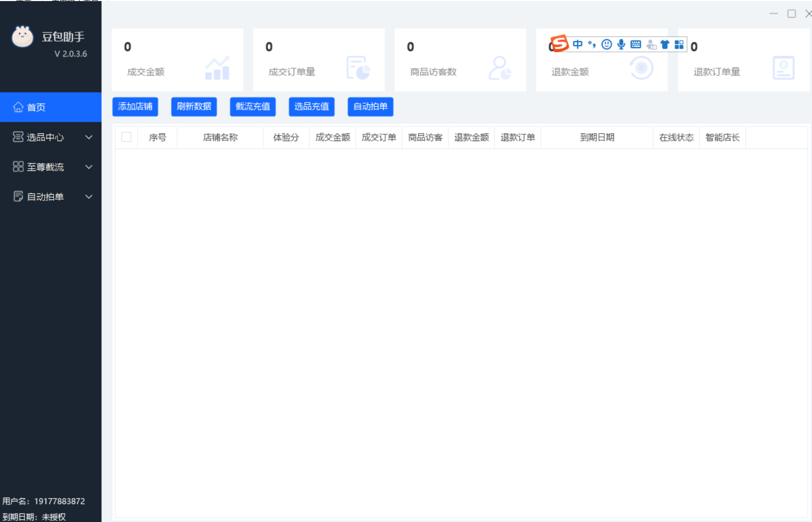Click the 首页 home icon in sidebar
The image size is (812, 522).
tap(18, 107)
